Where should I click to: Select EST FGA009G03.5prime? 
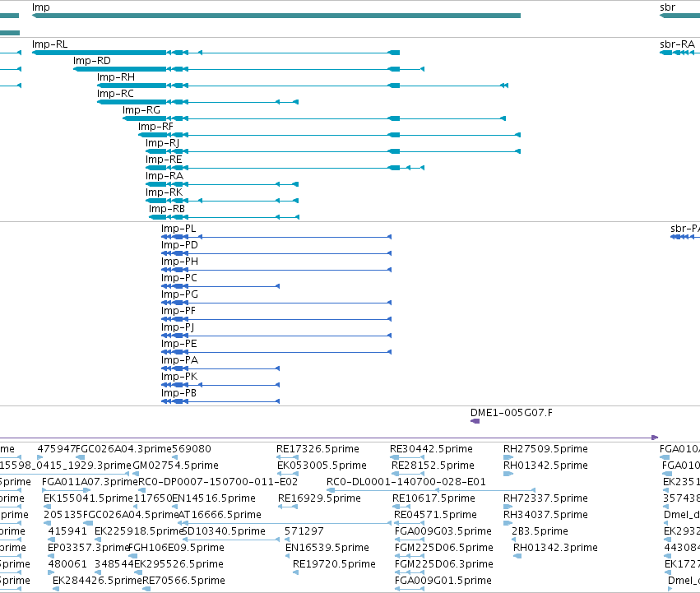coord(443,532)
